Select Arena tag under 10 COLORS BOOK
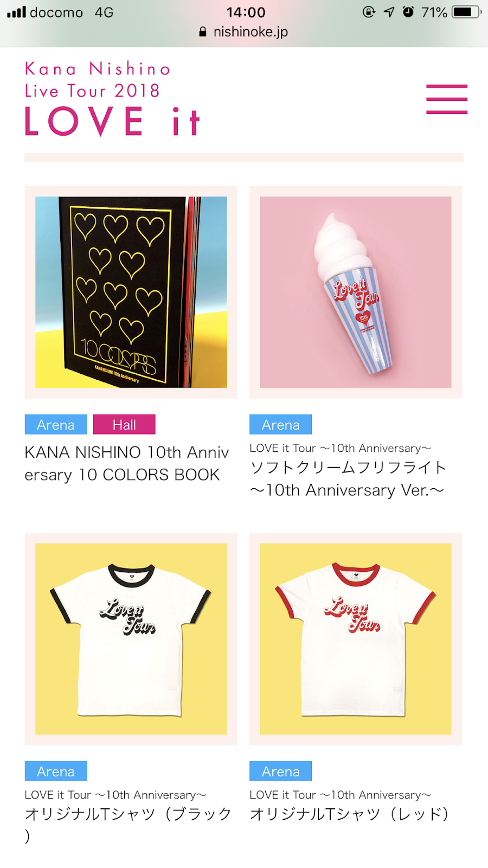Viewport: 488px width, 868px height. click(56, 425)
